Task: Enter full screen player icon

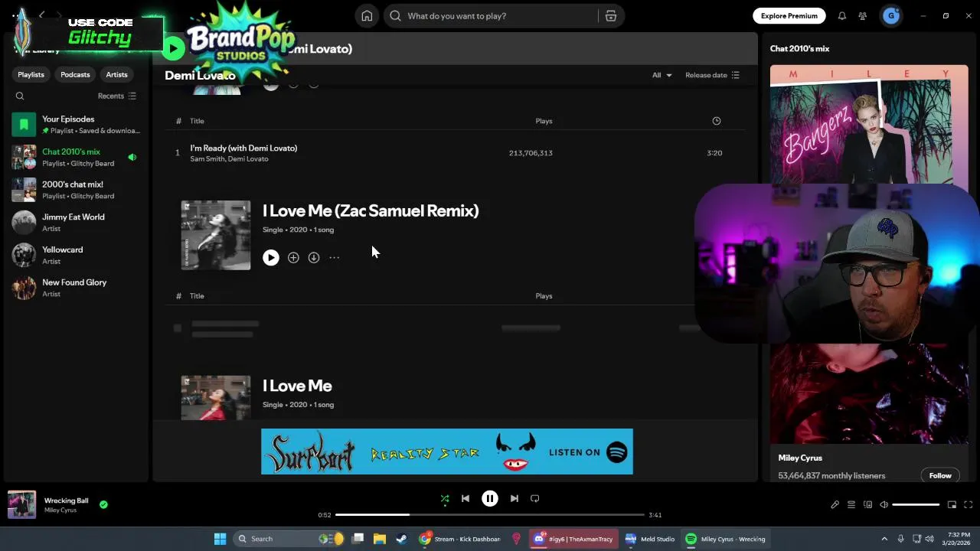Action: click(x=968, y=505)
